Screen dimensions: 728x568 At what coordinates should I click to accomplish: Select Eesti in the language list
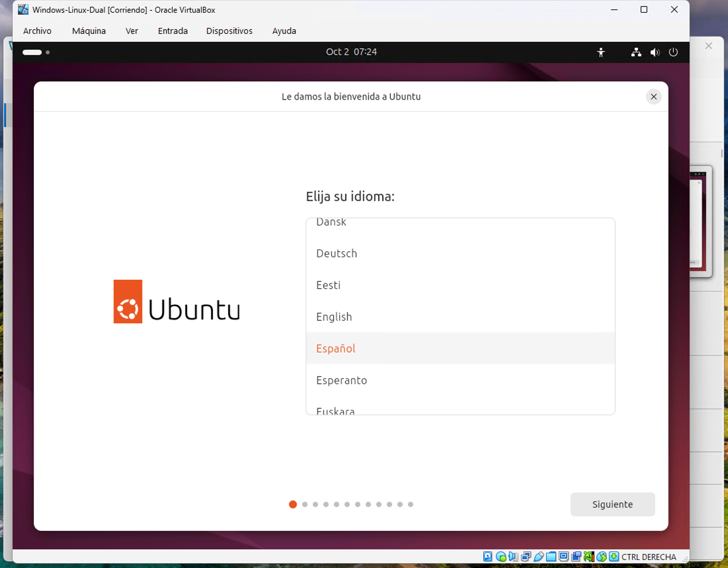point(460,285)
